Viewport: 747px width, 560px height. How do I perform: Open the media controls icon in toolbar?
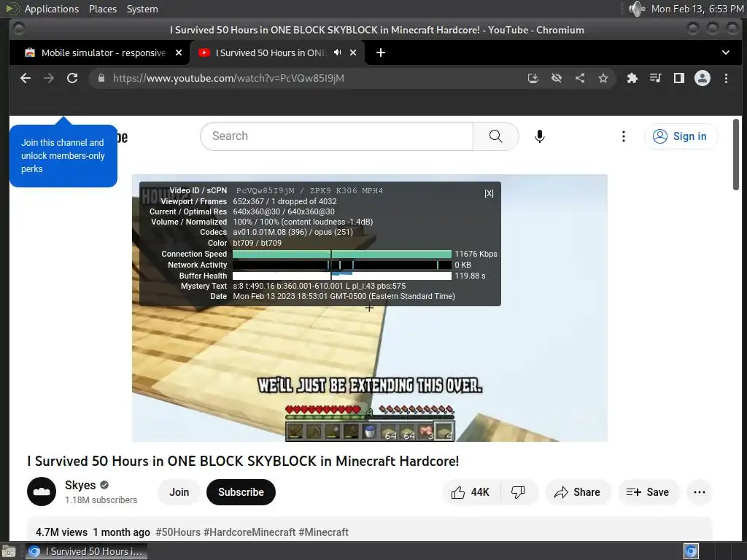point(656,78)
